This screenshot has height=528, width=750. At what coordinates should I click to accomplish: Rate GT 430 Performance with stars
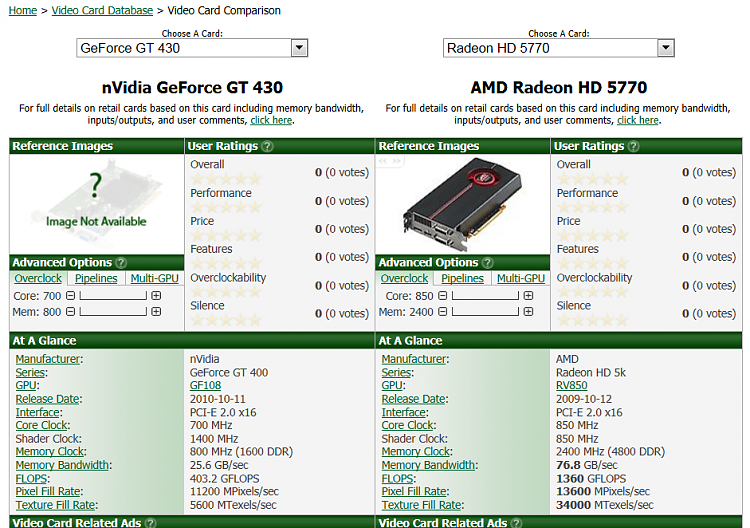tap(226, 208)
